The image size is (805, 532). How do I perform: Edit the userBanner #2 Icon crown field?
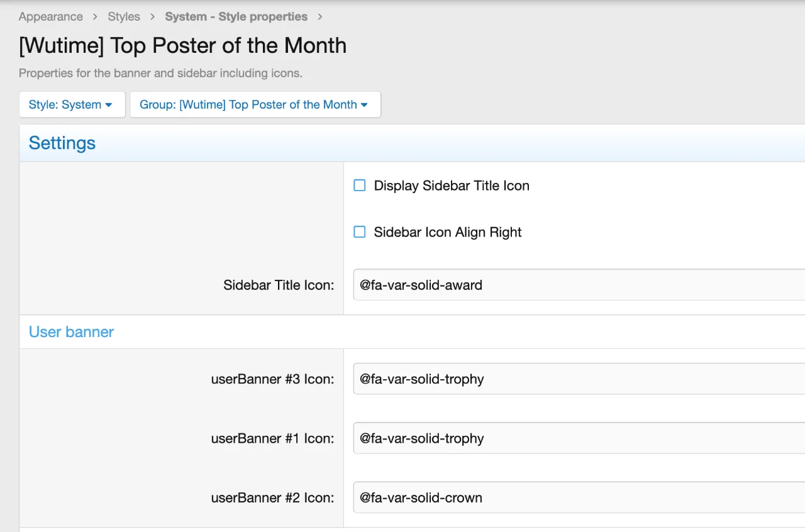pyautogui.click(x=579, y=497)
